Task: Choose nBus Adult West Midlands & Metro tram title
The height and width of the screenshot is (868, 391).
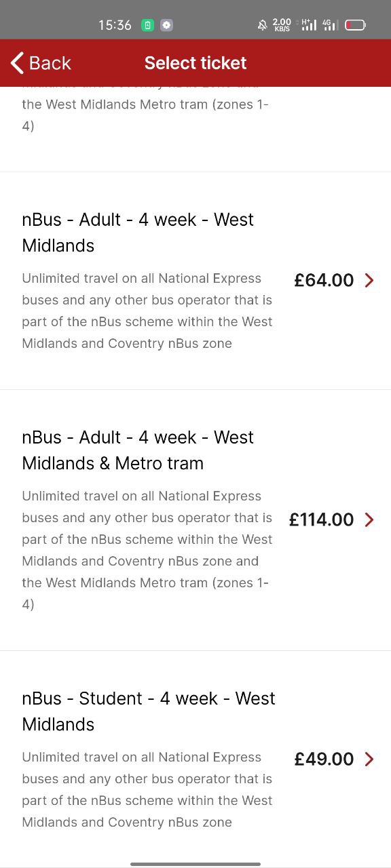Action: (138, 450)
